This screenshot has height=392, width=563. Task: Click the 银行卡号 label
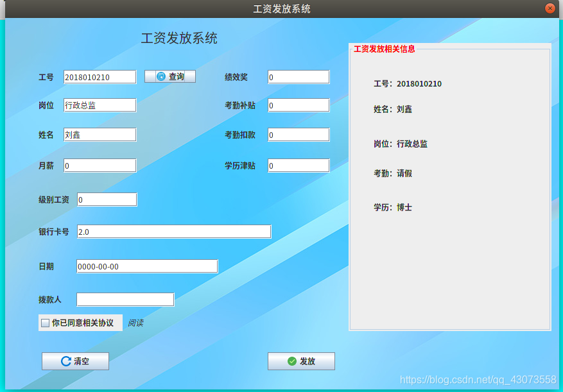click(x=54, y=232)
